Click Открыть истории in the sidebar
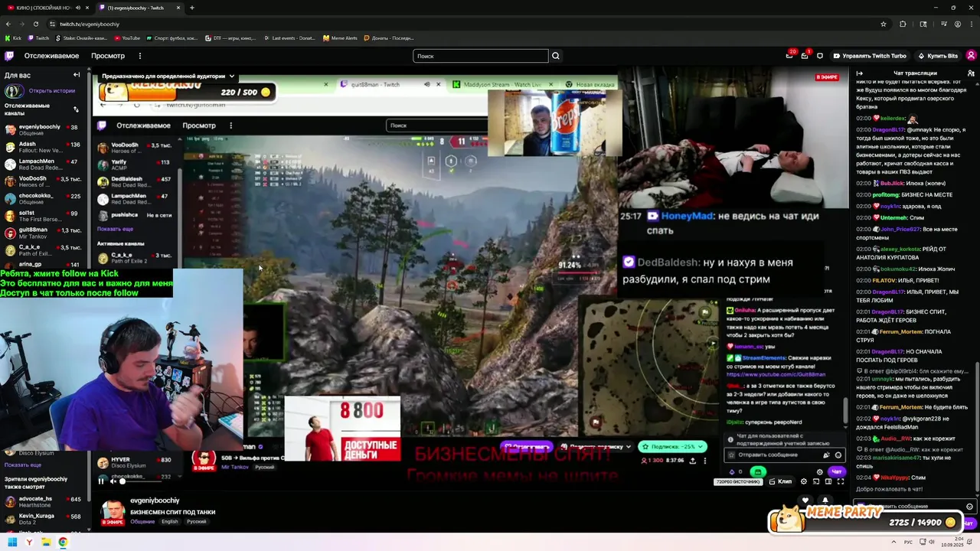980x551 pixels. pyautogui.click(x=52, y=90)
